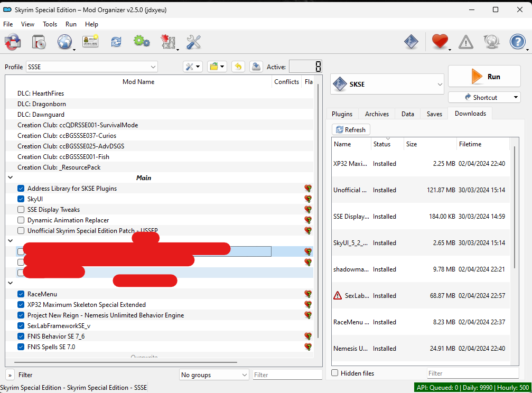Open the blue Help question mark icon
The image size is (532, 393).
point(517,42)
